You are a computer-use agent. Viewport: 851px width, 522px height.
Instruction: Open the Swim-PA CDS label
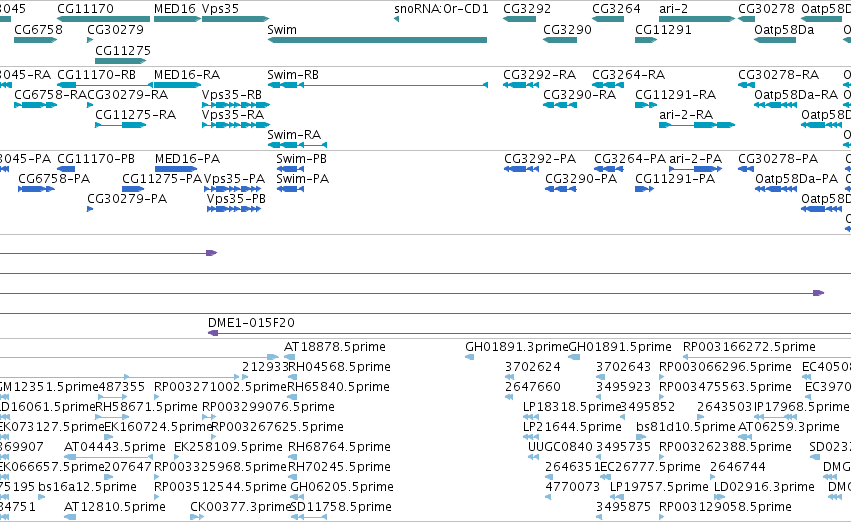point(302,179)
